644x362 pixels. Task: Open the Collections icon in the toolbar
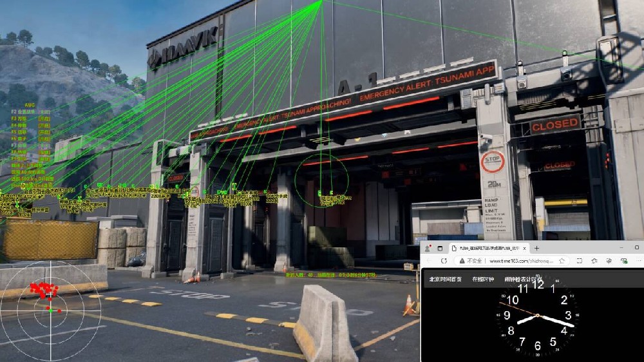click(x=609, y=261)
